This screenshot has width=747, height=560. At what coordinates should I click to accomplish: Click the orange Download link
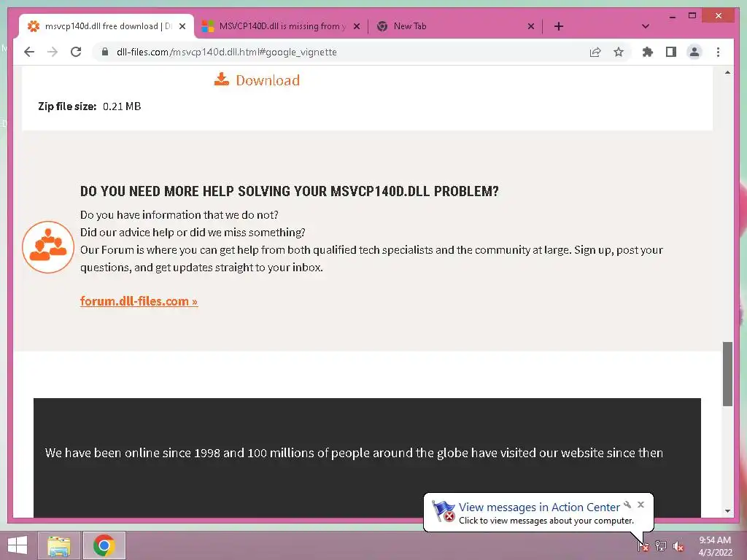(268, 80)
